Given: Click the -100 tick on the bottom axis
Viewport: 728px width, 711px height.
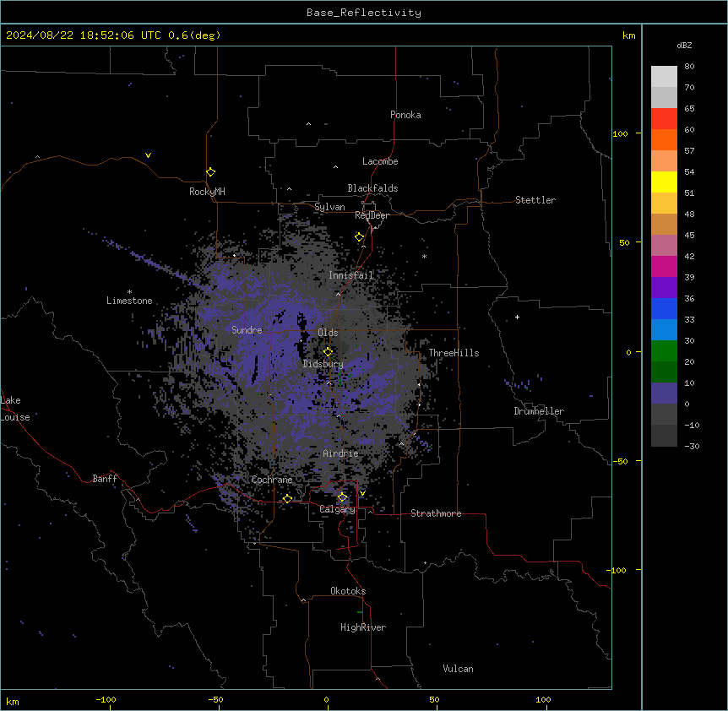Looking at the screenshot, I should 106,699.
